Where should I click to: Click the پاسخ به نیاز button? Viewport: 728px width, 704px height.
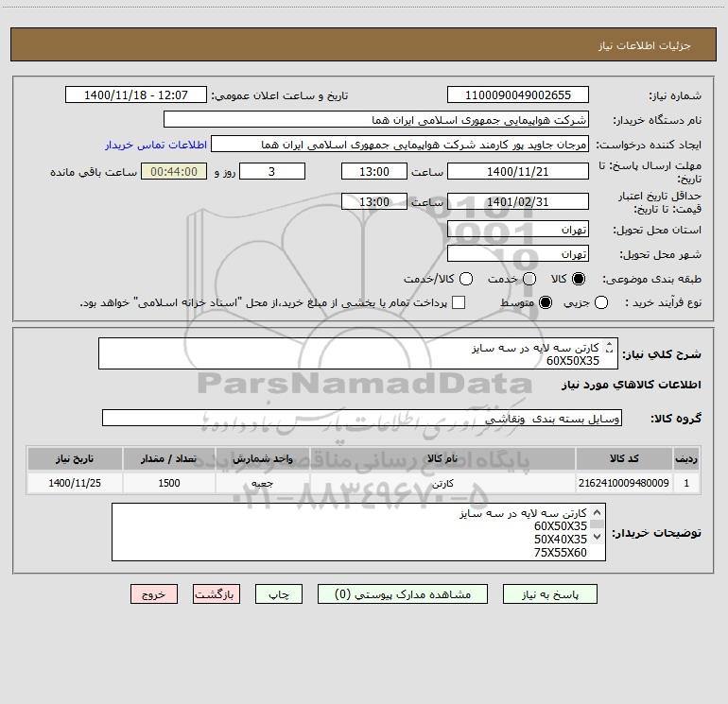(x=549, y=594)
